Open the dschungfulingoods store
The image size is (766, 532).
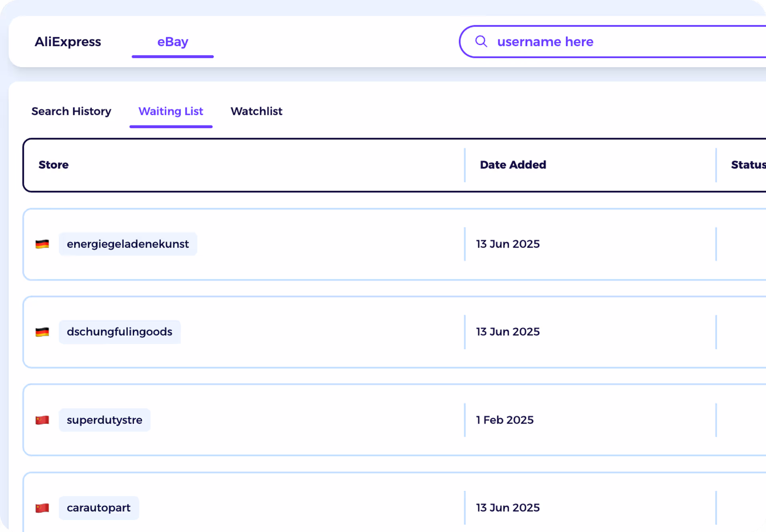click(x=119, y=332)
